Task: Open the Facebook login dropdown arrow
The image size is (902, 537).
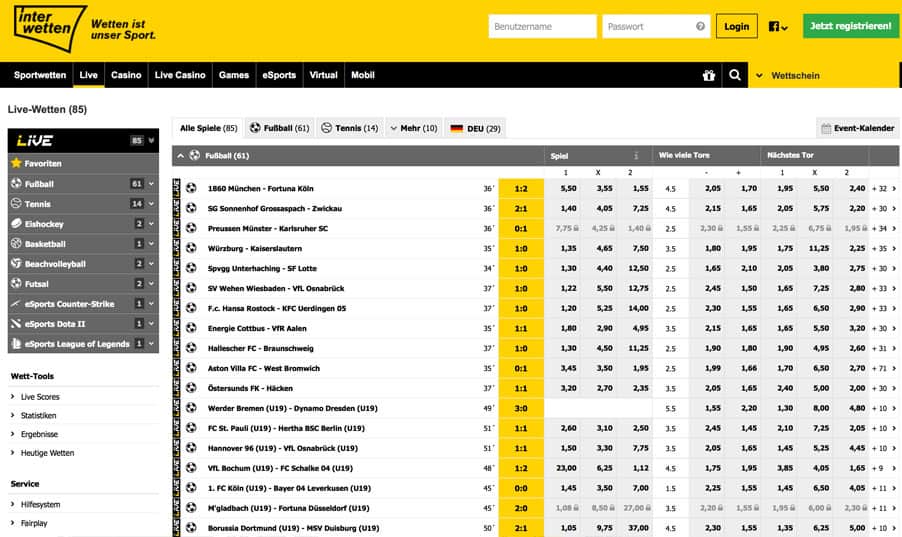Action: pos(785,28)
